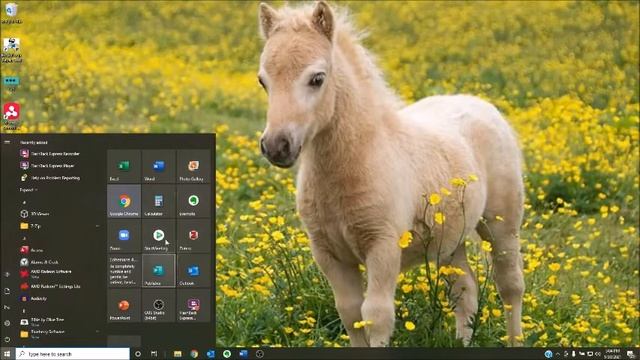Show hidden system tray icons
Viewport: 640px width, 360px height.
(x=558, y=354)
